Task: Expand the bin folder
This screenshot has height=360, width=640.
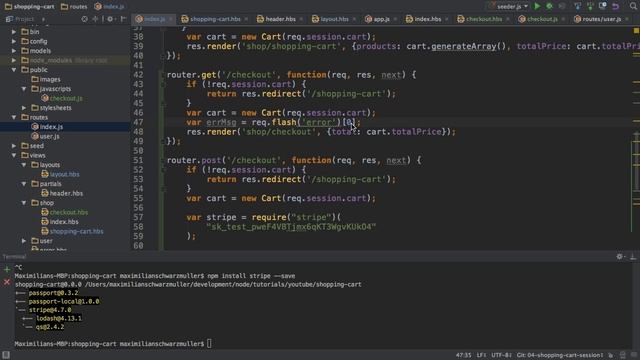Action: pyautogui.click(x=14, y=31)
